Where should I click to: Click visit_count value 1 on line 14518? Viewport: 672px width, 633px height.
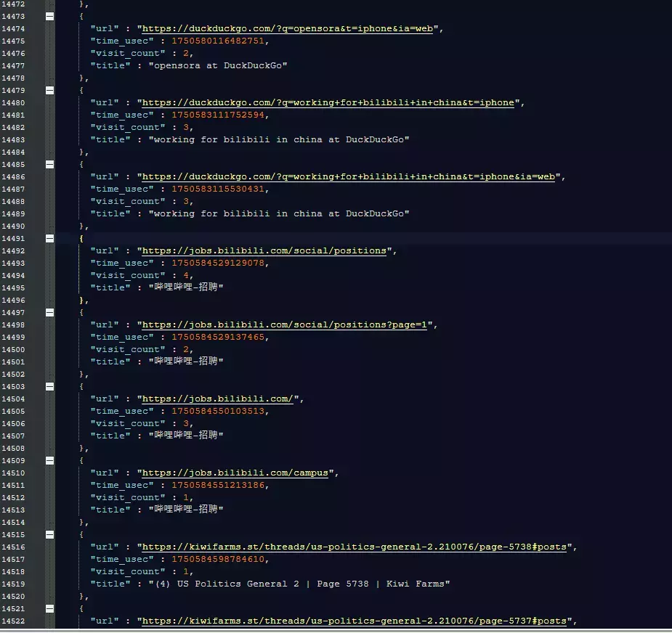click(x=186, y=572)
